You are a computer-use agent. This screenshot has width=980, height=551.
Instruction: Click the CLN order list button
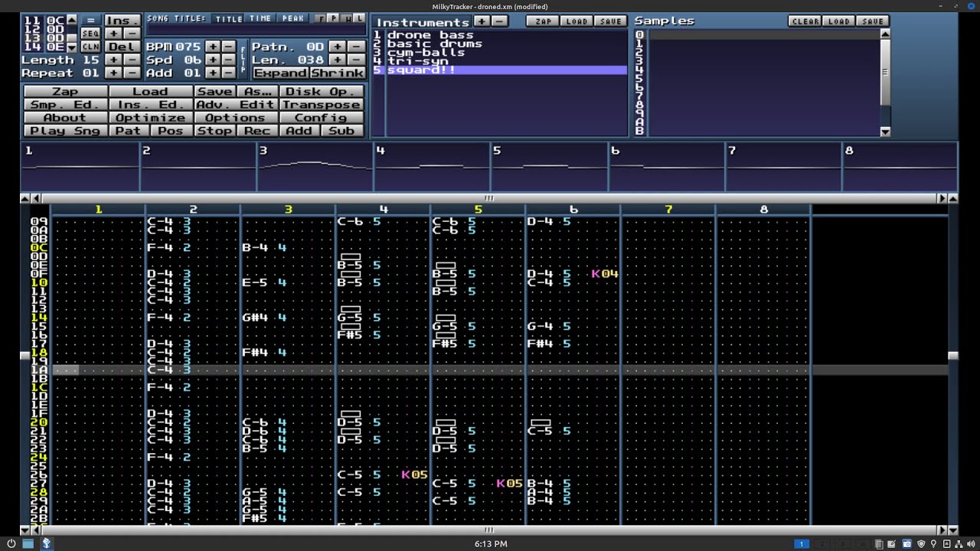point(90,47)
